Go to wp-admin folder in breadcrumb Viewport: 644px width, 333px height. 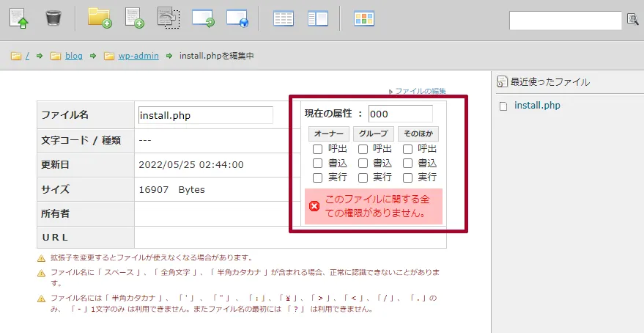pos(138,56)
